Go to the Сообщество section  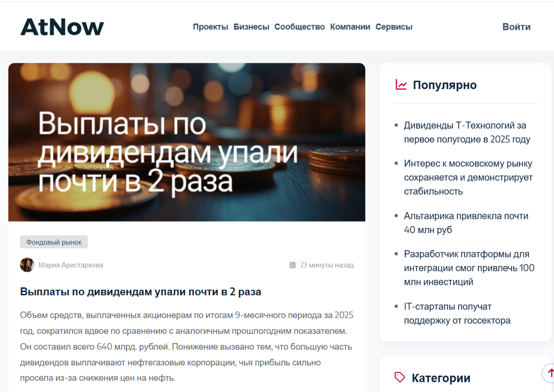pos(299,27)
